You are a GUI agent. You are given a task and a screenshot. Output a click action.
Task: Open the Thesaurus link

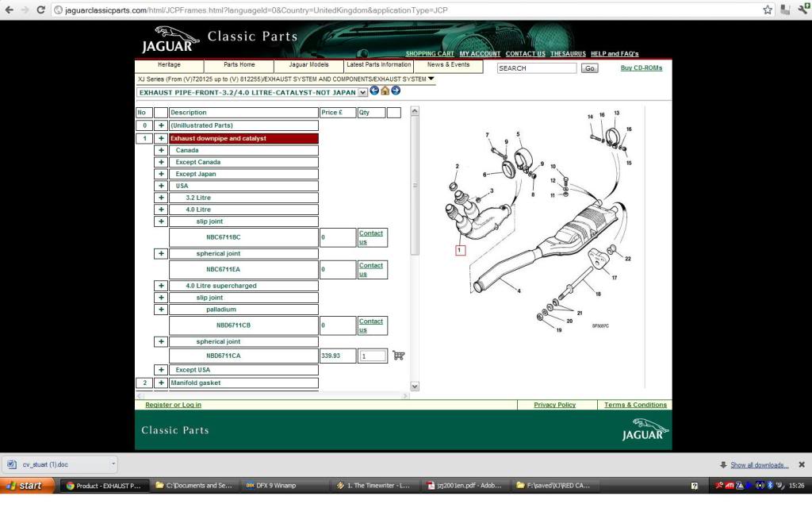[568, 54]
